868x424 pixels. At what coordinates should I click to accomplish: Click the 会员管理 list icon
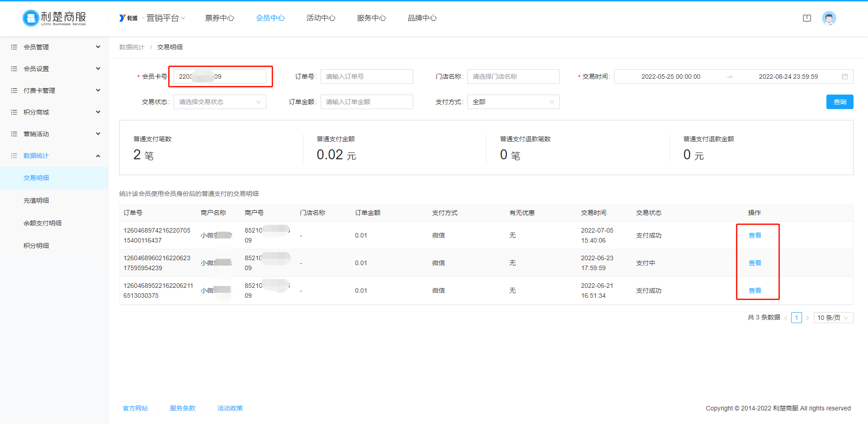coord(14,47)
